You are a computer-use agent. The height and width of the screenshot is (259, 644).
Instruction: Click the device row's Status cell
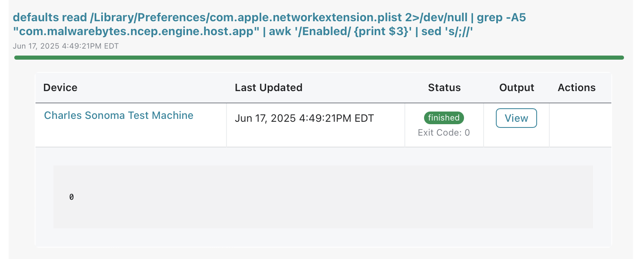click(x=444, y=125)
